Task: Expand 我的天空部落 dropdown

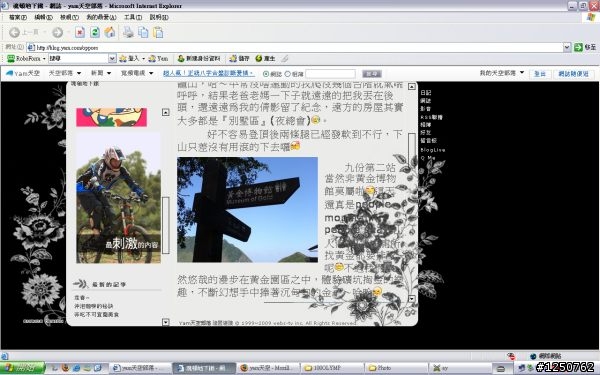Action: [x=522, y=73]
